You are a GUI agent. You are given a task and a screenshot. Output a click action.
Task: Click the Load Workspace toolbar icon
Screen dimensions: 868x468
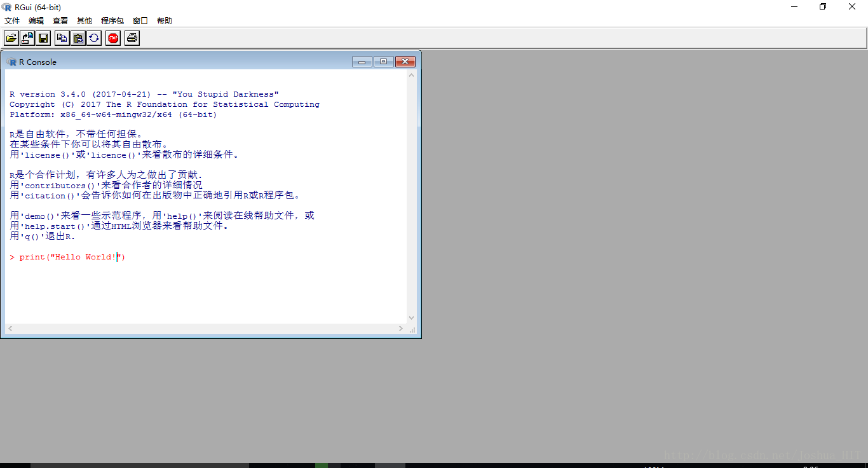(x=27, y=38)
